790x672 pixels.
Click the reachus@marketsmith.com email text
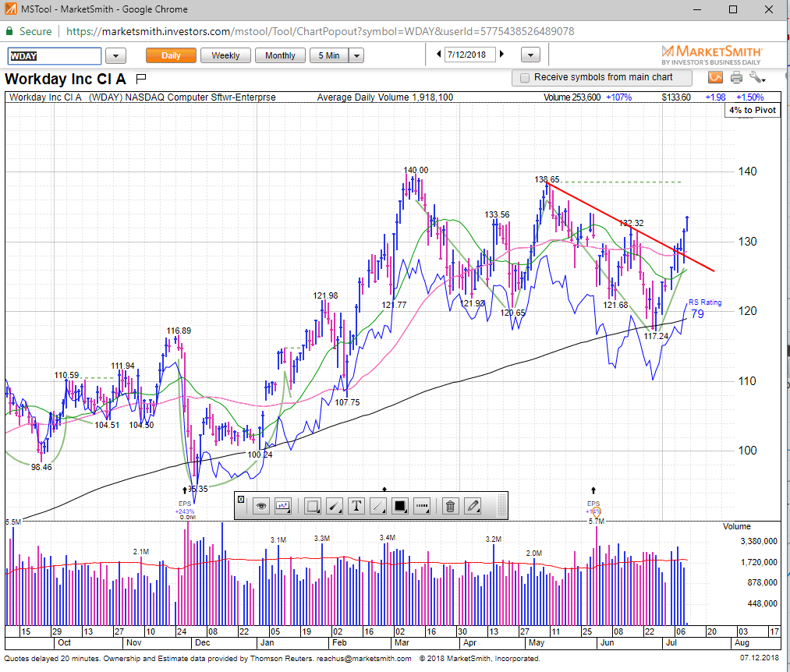(363, 659)
